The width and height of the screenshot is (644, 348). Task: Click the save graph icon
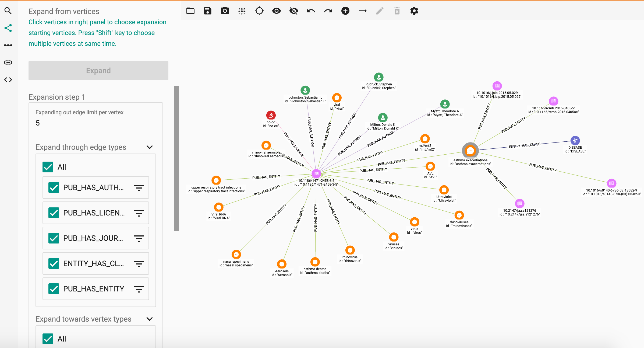click(x=207, y=11)
